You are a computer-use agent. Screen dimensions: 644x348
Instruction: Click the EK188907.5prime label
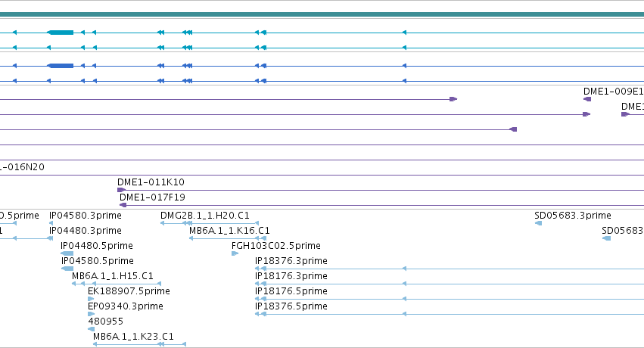tap(129, 291)
